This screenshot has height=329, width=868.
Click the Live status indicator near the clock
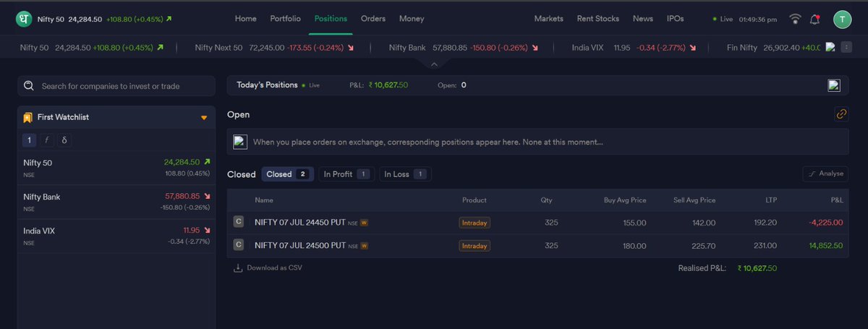click(x=723, y=20)
